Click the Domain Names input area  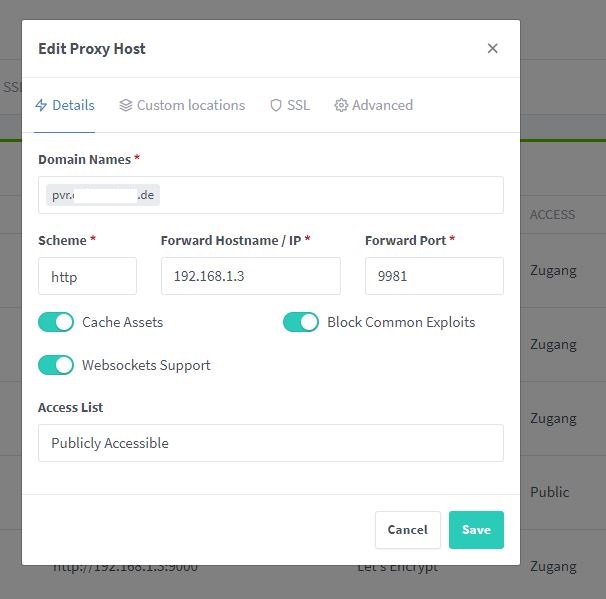[x=271, y=195]
